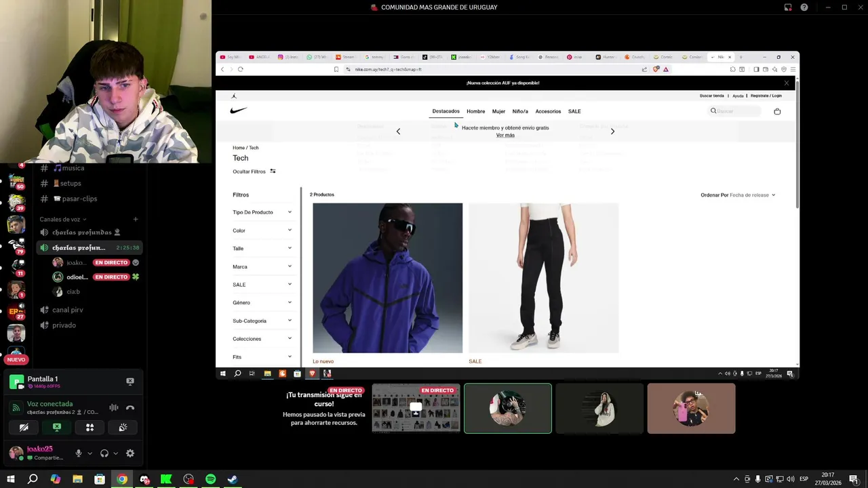The height and width of the screenshot is (488, 868).
Task: Turn on camera in Discord voice panel
Action: [24, 427]
